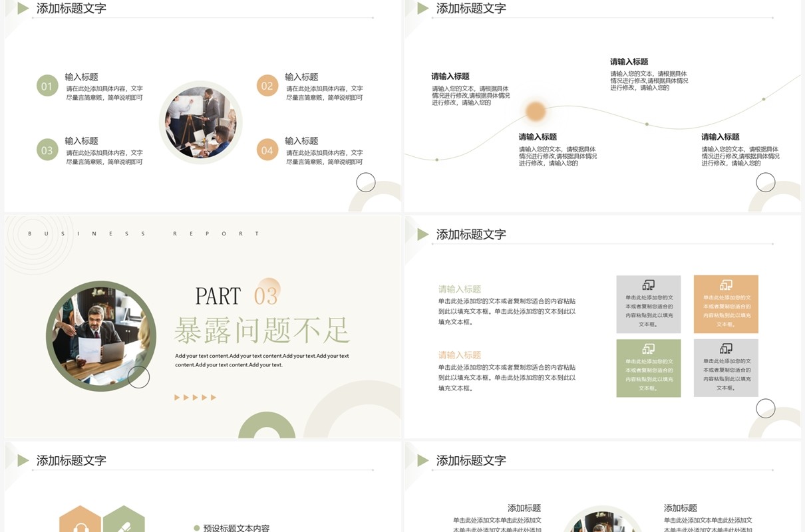
Task: Click 添加标题文字 title on the four-card slide
Action: [471, 234]
